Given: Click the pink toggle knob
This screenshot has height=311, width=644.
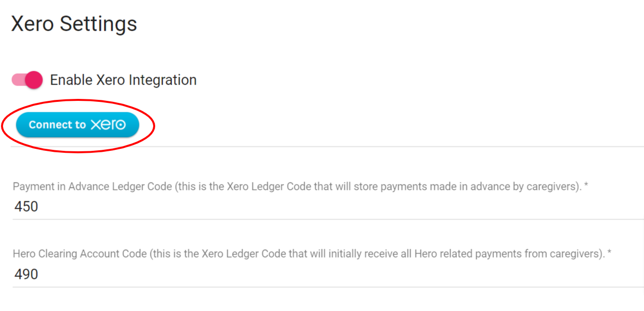Looking at the screenshot, I should pyautogui.click(x=34, y=80).
